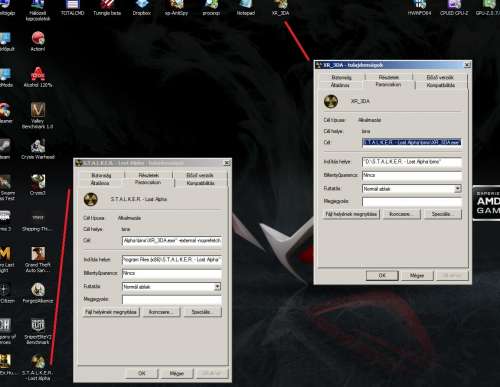The width and height of the screenshot is (500, 387).
Task: Click Mégse in Lost Alpha properties
Action: [177, 373]
